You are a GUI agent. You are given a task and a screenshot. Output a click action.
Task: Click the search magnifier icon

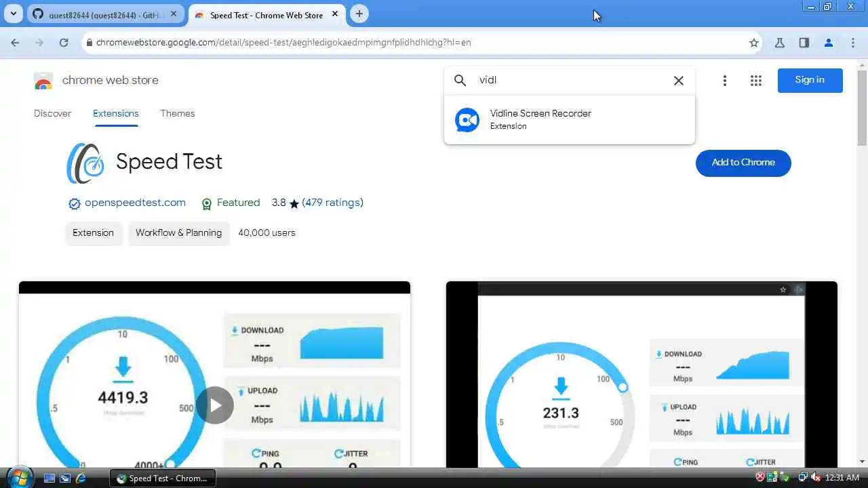pyautogui.click(x=460, y=81)
